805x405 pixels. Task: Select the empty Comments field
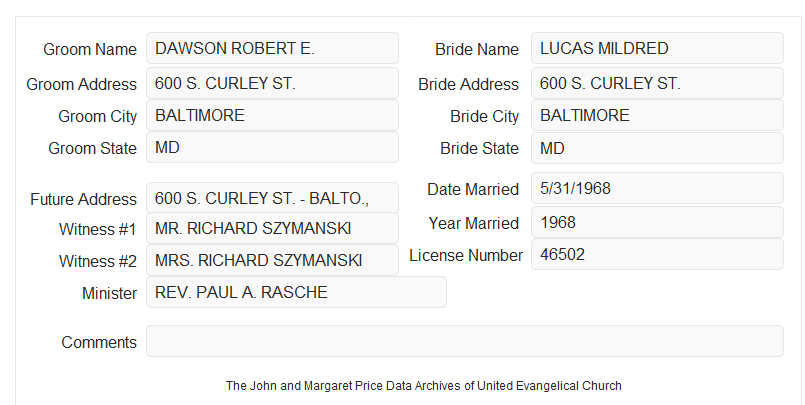click(465, 341)
